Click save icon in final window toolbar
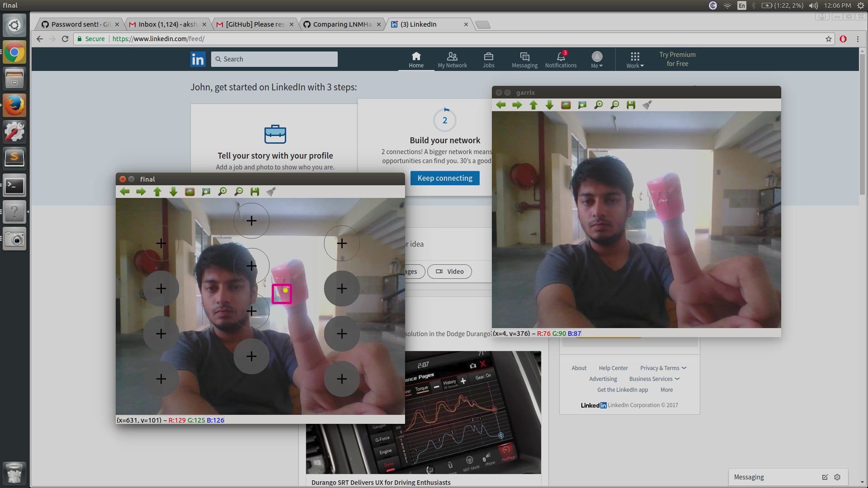 coord(255,192)
